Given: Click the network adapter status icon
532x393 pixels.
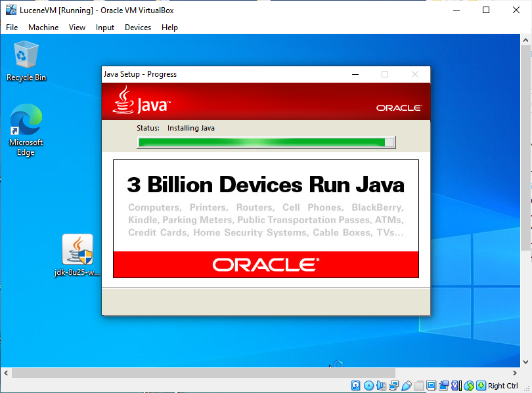Looking at the screenshot, I should (x=394, y=386).
